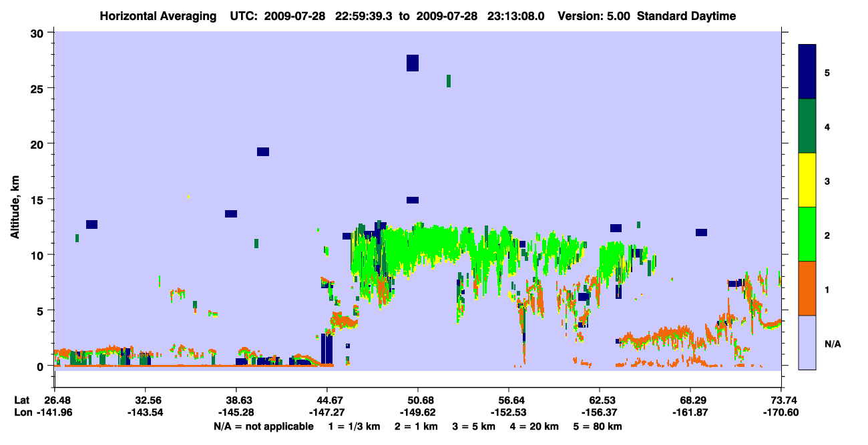Click colorbar label 5

coord(827,72)
